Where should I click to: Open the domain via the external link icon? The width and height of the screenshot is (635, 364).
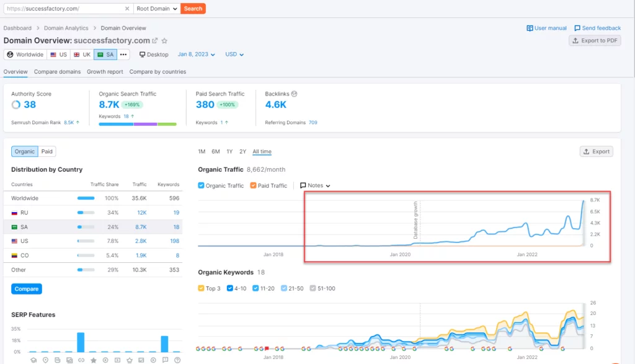pyautogui.click(x=155, y=41)
